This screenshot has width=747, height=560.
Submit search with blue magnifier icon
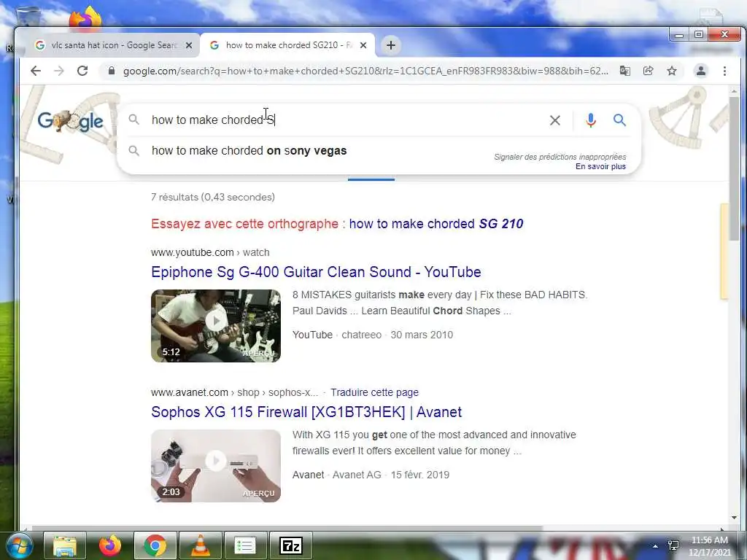(619, 120)
